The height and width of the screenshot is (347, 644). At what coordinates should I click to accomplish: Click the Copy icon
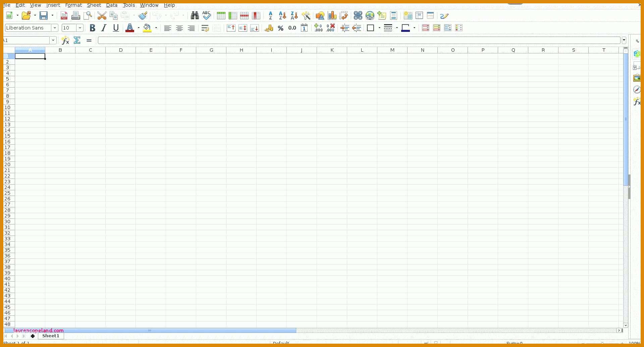114,15
